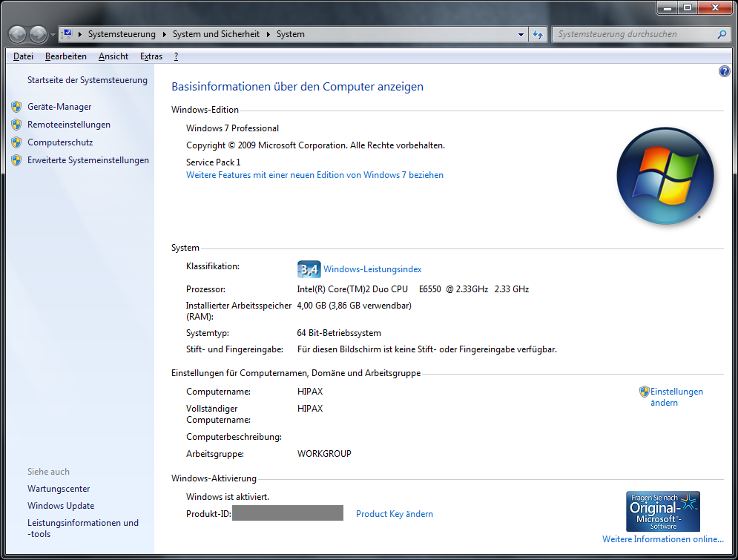Open Windows Update link
Viewport: 738px width, 560px height.
(61, 506)
